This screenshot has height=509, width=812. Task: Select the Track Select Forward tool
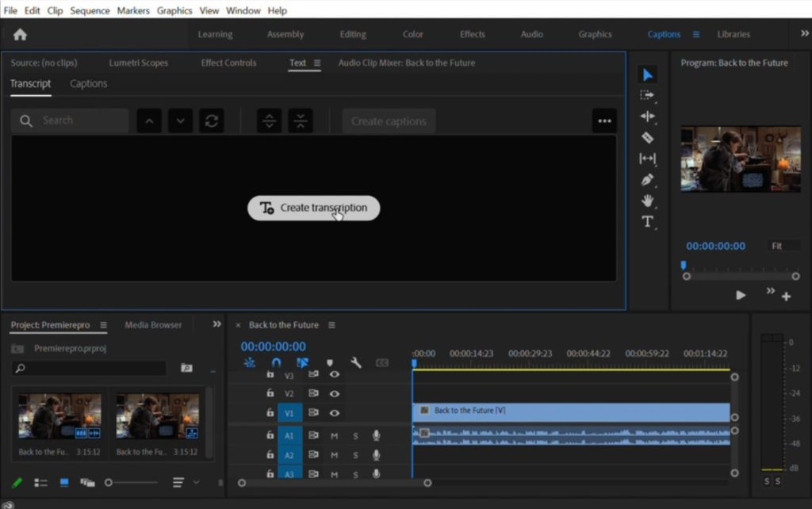(647, 95)
